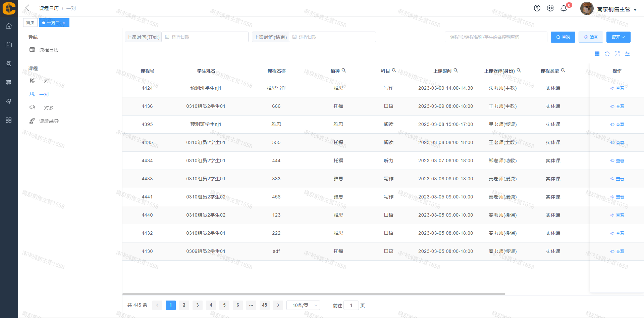Open the 10条/页 page size dropdown
The width and height of the screenshot is (644, 318).
[x=303, y=305]
